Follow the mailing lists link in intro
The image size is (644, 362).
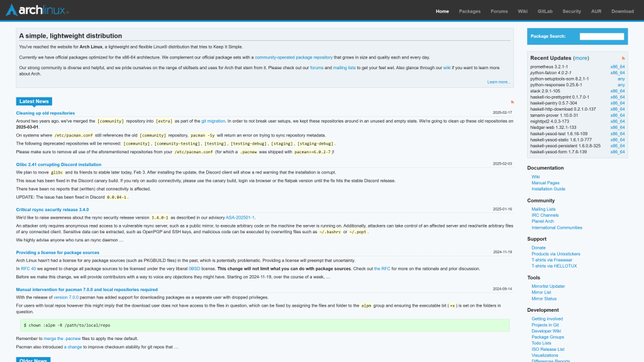[344, 68]
